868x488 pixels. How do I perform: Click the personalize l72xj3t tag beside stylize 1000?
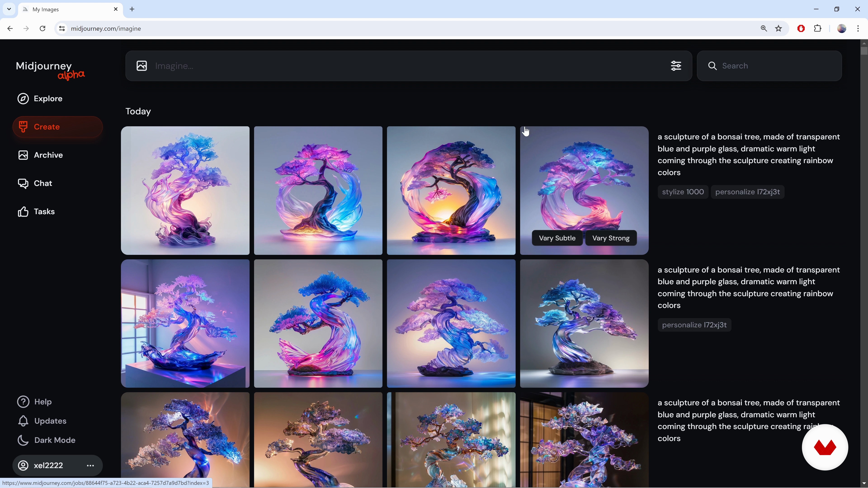point(748,192)
